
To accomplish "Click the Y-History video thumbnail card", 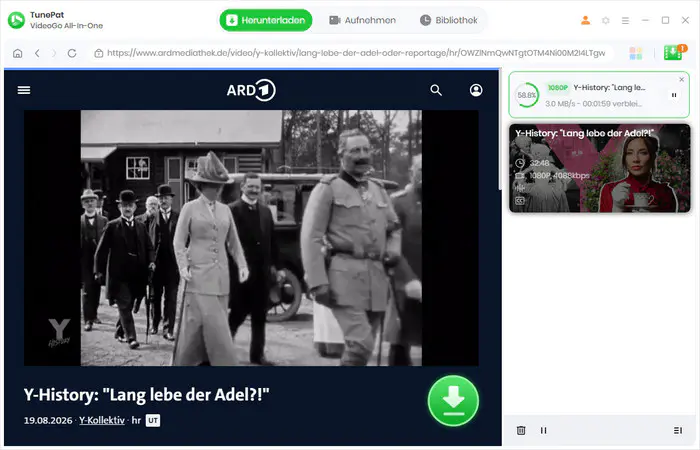I will pos(600,168).
